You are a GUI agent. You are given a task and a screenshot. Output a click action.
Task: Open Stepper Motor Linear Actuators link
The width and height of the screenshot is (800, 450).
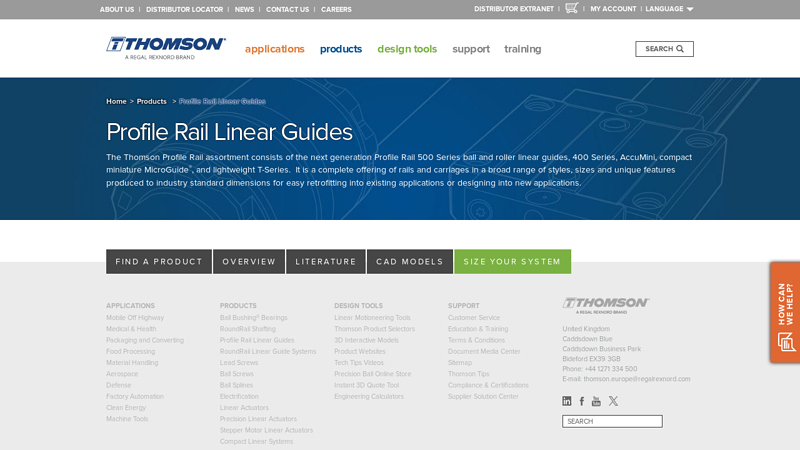tap(266, 430)
